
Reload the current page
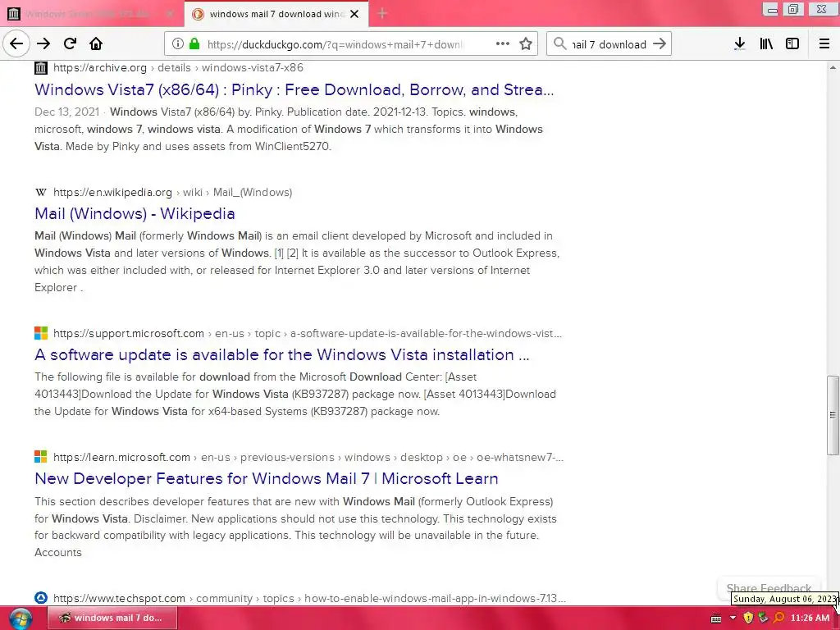(x=70, y=43)
